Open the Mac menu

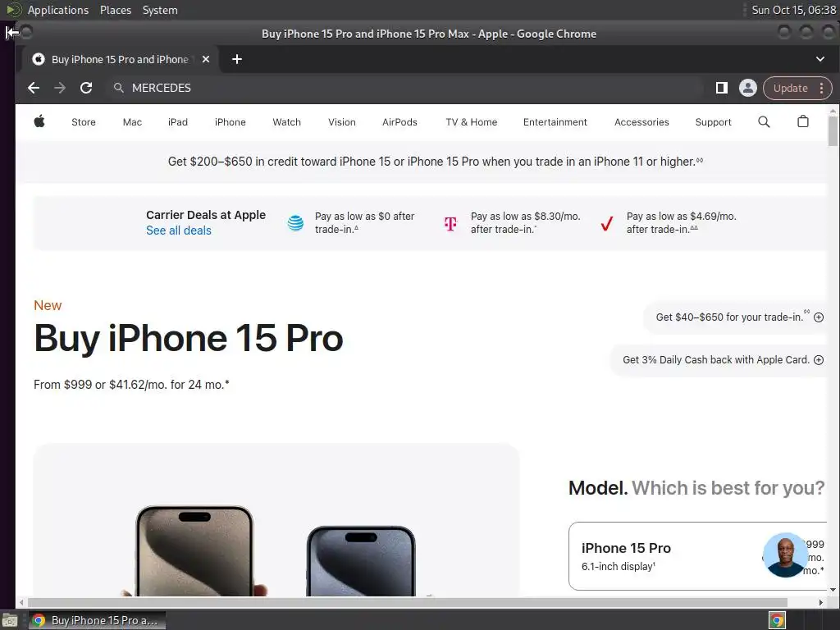[132, 122]
